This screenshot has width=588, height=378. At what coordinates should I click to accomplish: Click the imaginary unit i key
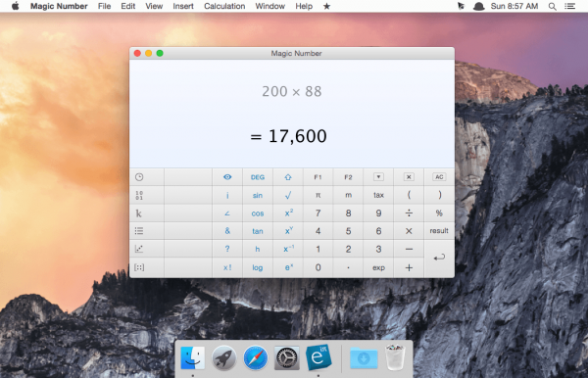[x=227, y=195]
